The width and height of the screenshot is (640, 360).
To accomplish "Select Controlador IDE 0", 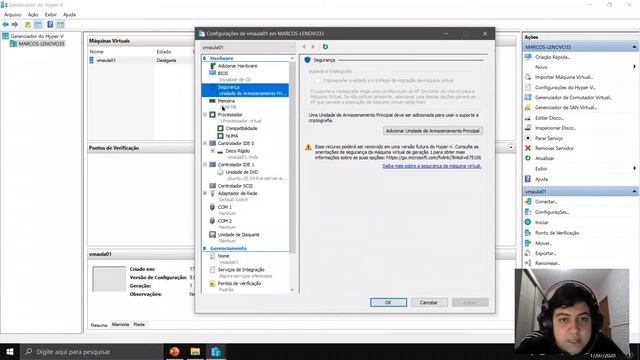I will point(236,143).
